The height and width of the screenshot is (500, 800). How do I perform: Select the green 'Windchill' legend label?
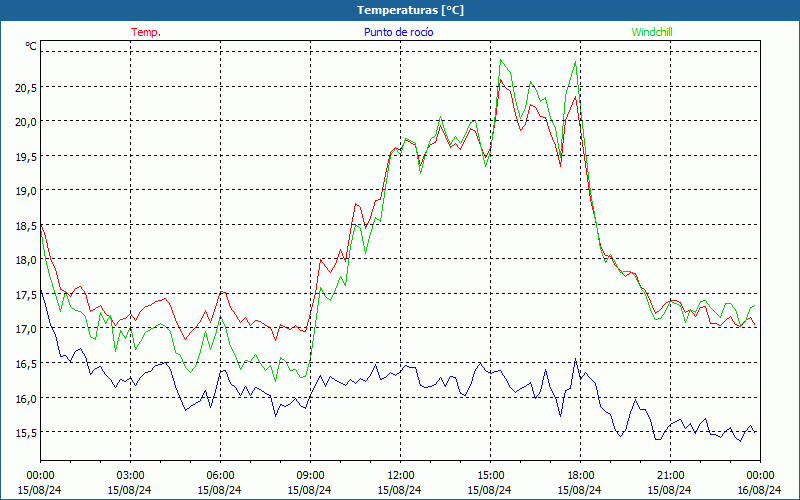pyautogui.click(x=652, y=32)
